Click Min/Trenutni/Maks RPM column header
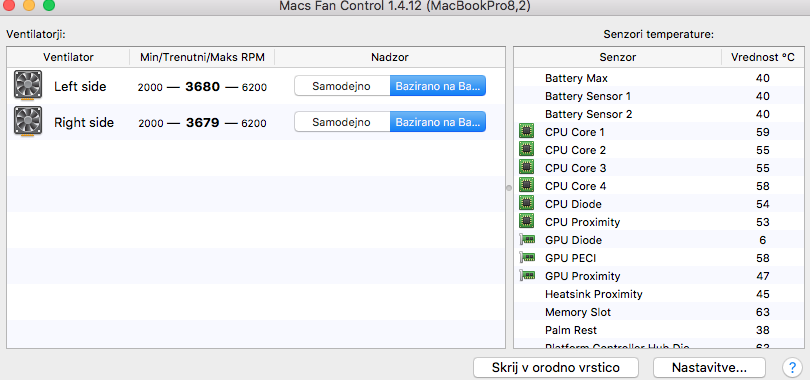This screenshot has width=810, height=380. coord(202,57)
